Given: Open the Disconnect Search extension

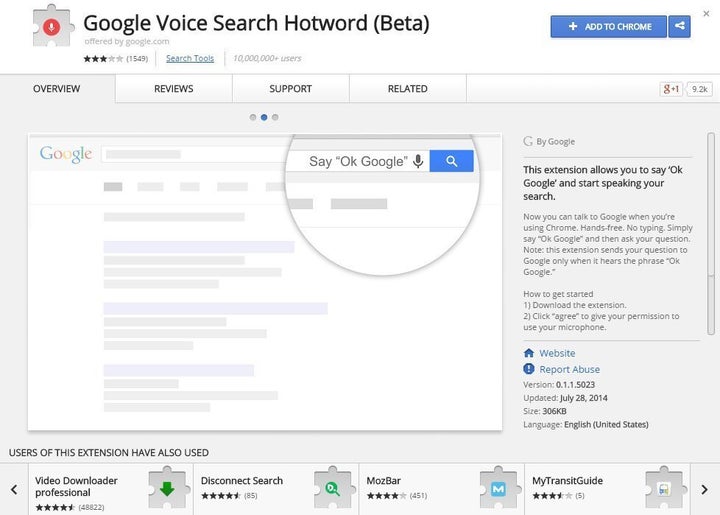Looking at the screenshot, I should [x=276, y=489].
